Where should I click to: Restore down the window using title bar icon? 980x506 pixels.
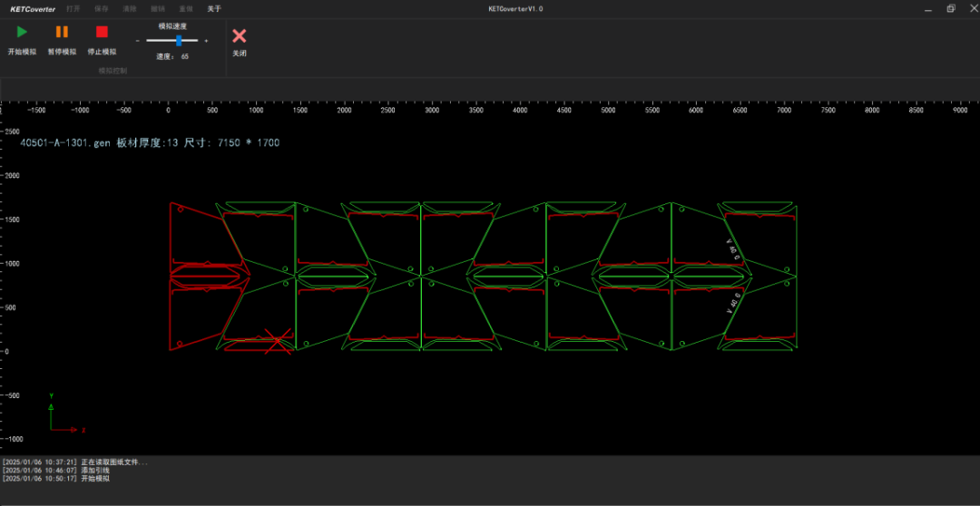tap(951, 9)
